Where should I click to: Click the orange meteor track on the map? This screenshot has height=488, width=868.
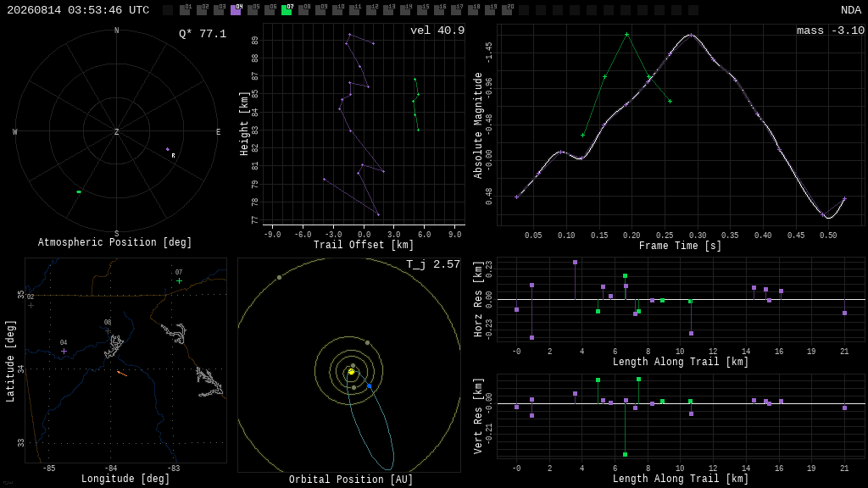tap(122, 374)
